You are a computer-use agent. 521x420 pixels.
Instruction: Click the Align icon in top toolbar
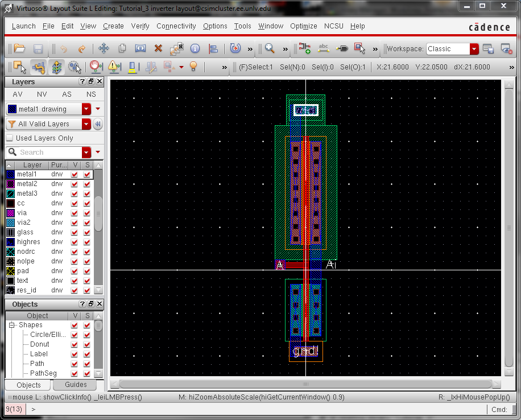pyautogui.click(x=213, y=49)
